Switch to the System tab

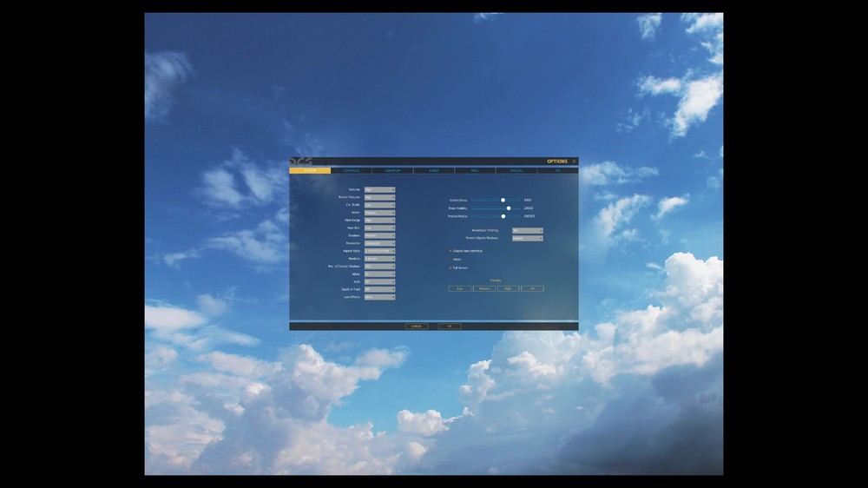310,170
